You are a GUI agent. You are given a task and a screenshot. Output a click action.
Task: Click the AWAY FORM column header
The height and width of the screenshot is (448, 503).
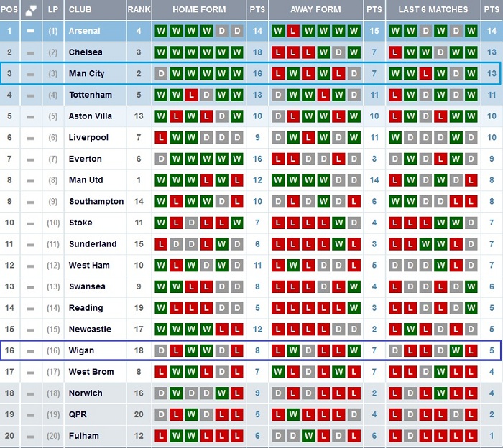click(x=315, y=10)
